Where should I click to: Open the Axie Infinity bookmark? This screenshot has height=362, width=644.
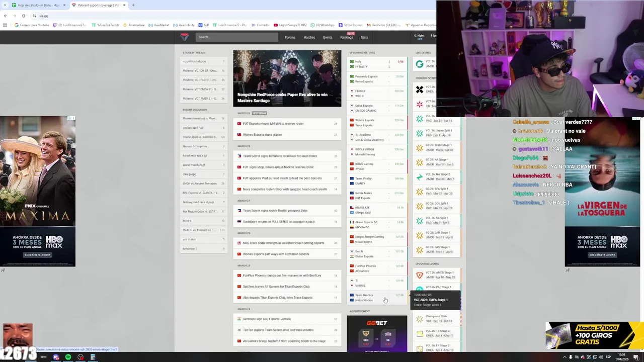(x=184, y=25)
